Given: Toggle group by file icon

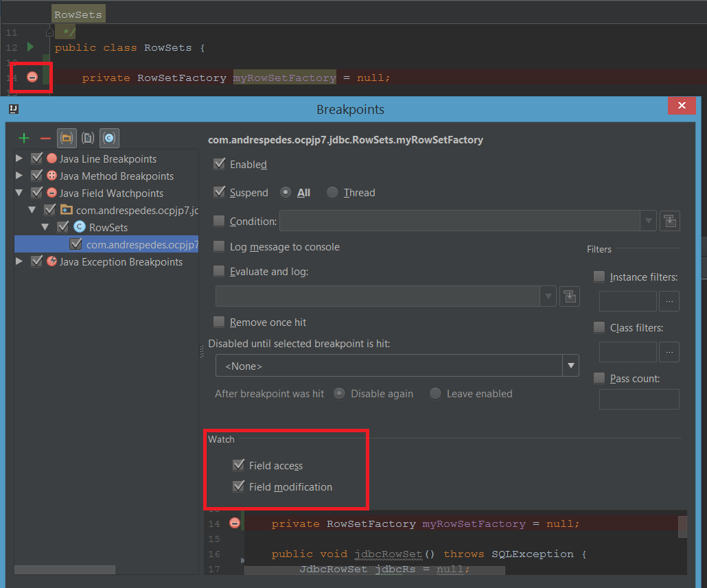Looking at the screenshot, I should [x=88, y=138].
